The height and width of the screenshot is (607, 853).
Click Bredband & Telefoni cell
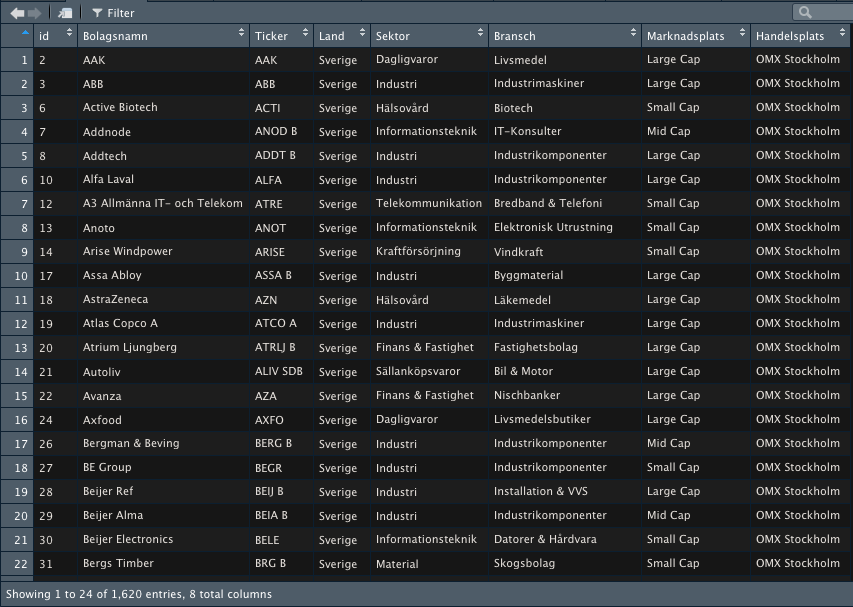[x=565, y=203]
